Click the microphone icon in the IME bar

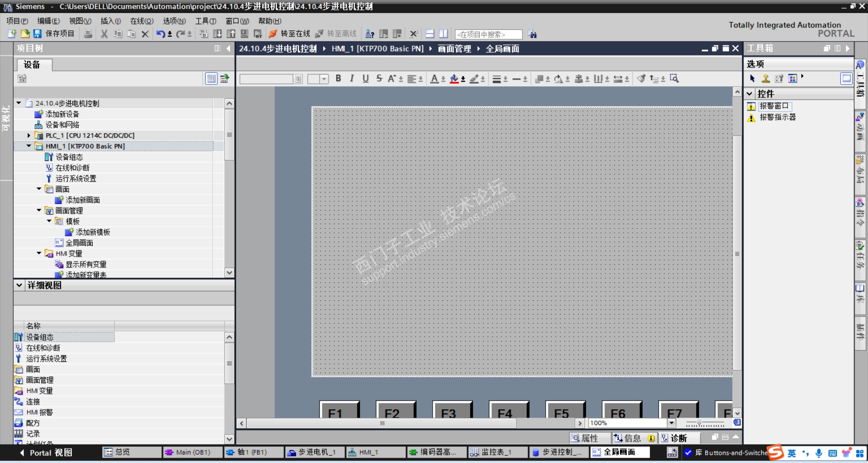[819, 453]
